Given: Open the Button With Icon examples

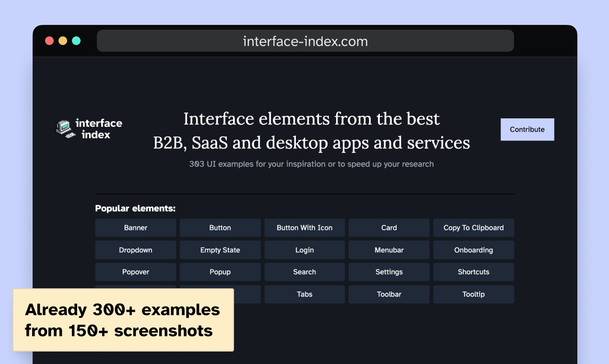Looking at the screenshot, I should (x=304, y=227).
